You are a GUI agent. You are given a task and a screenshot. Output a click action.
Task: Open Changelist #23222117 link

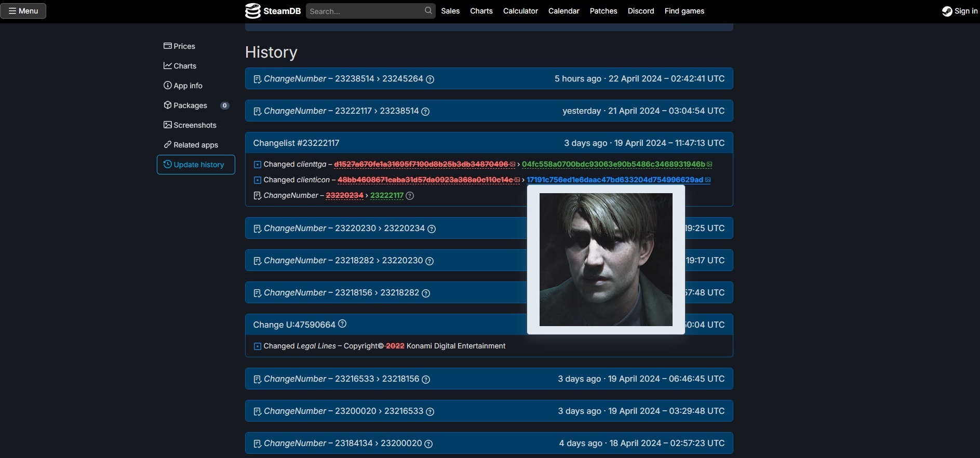pos(296,143)
